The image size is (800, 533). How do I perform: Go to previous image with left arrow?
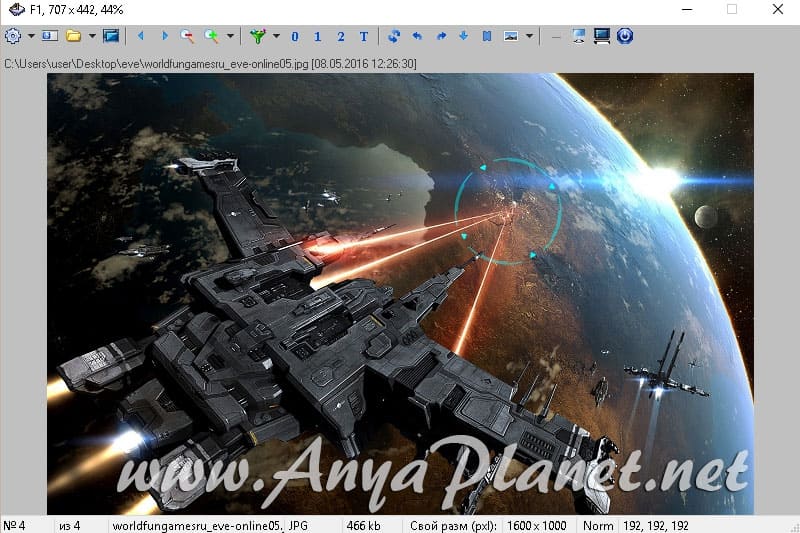tap(141, 36)
